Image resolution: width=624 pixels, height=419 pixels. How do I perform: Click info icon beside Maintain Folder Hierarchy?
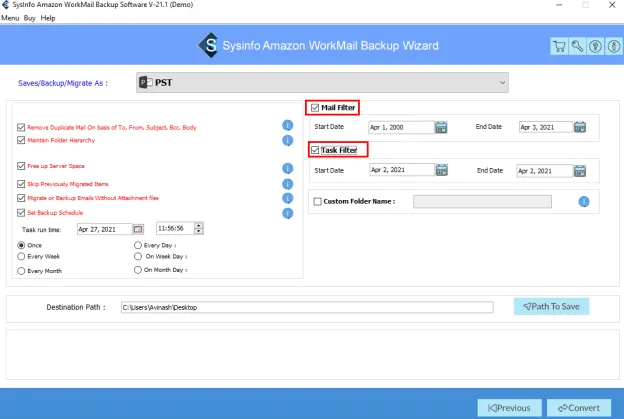pyautogui.click(x=287, y=142)
